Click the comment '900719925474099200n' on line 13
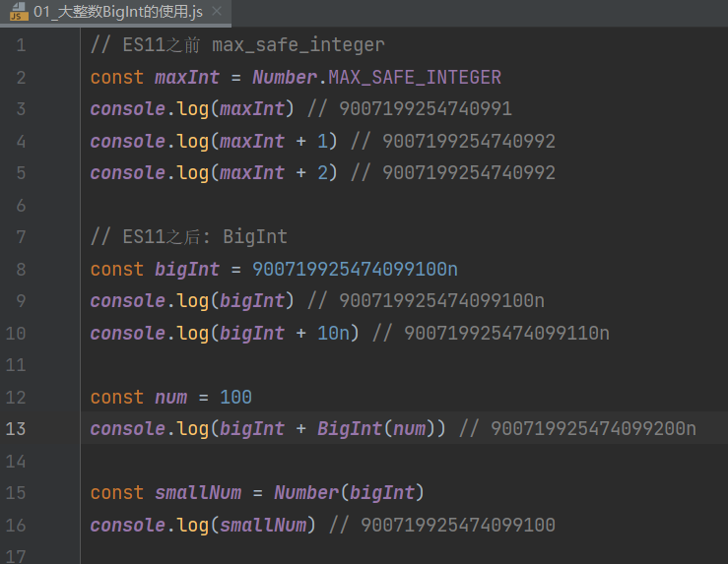Screen dimensions: 728x564 [593, 428]
